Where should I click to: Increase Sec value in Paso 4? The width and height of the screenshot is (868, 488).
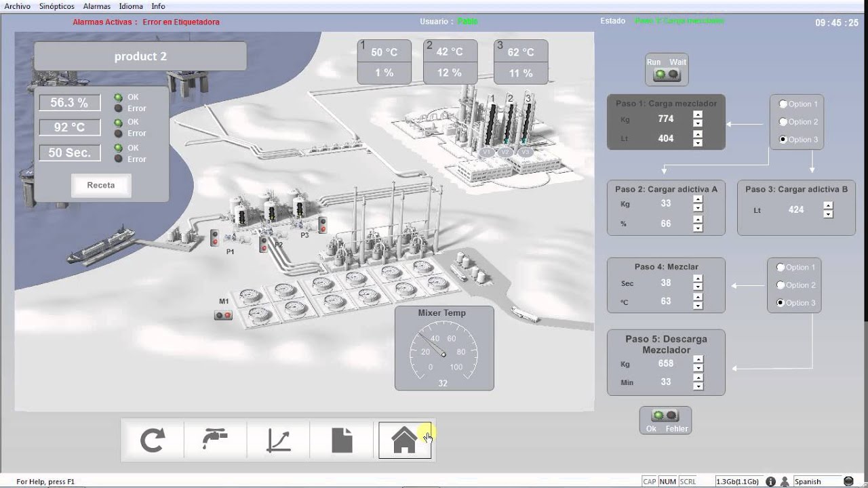[698, 279]
